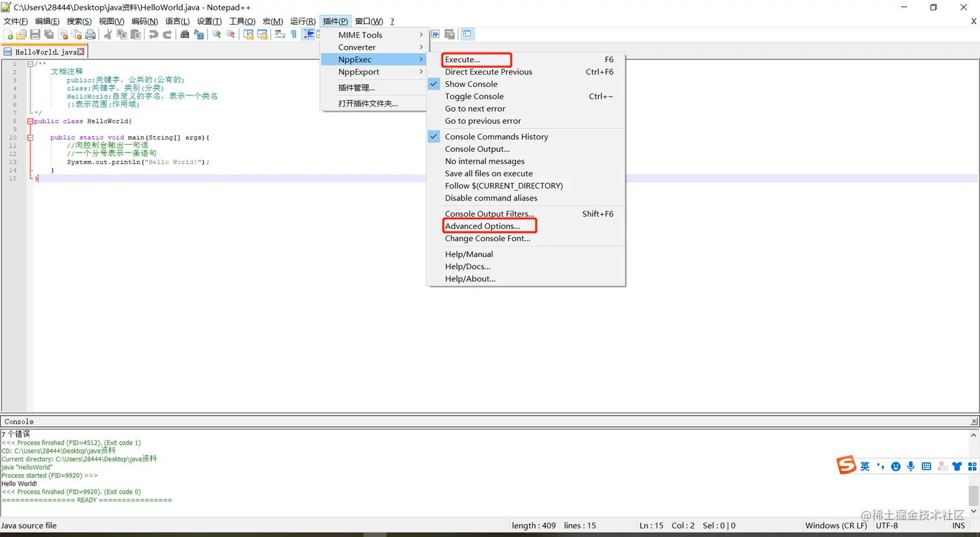Select HelloWorld.java tab

(x=45, y=52)
